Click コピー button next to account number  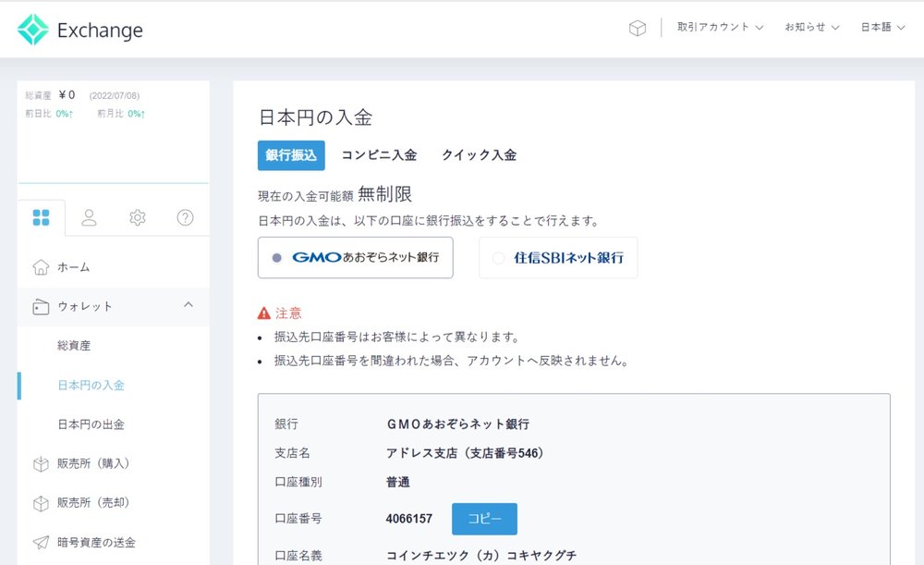(x=484, y=519)
